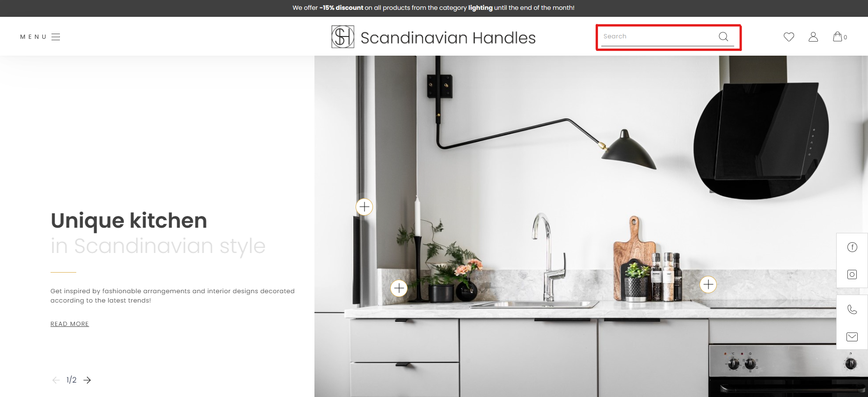The width and height of the screenshot is (868, 397).
Task: Click phone contact sidebar icon
Action: (852, 310)
